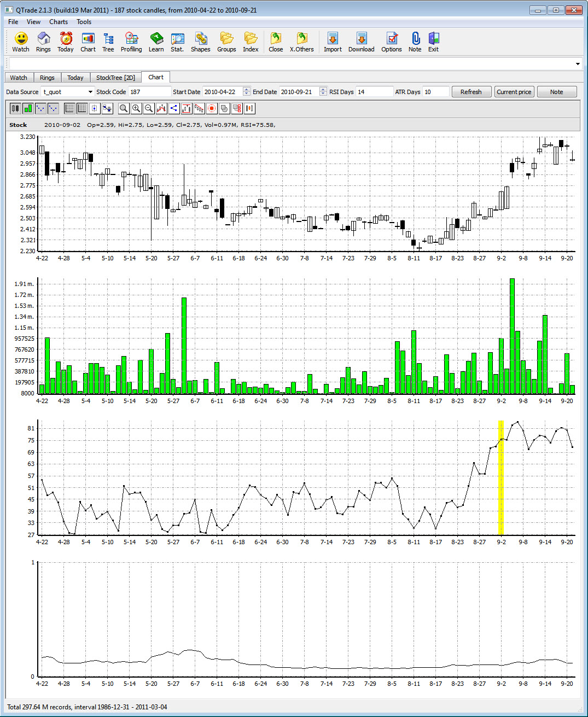Open the Download tool
This screenshot has height=717, width=588.
tap(361, 42)
